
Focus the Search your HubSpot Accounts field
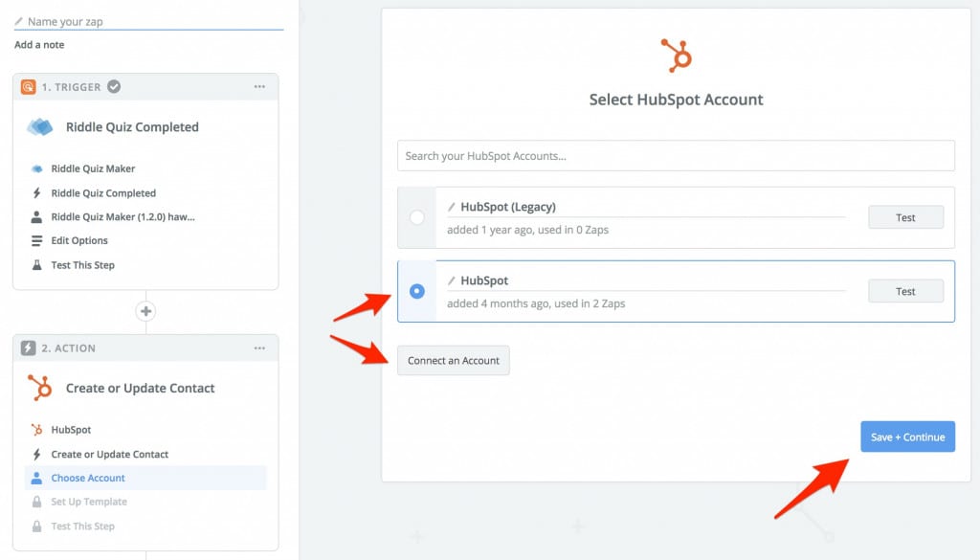pyautogui.click(x=677, y=156)
